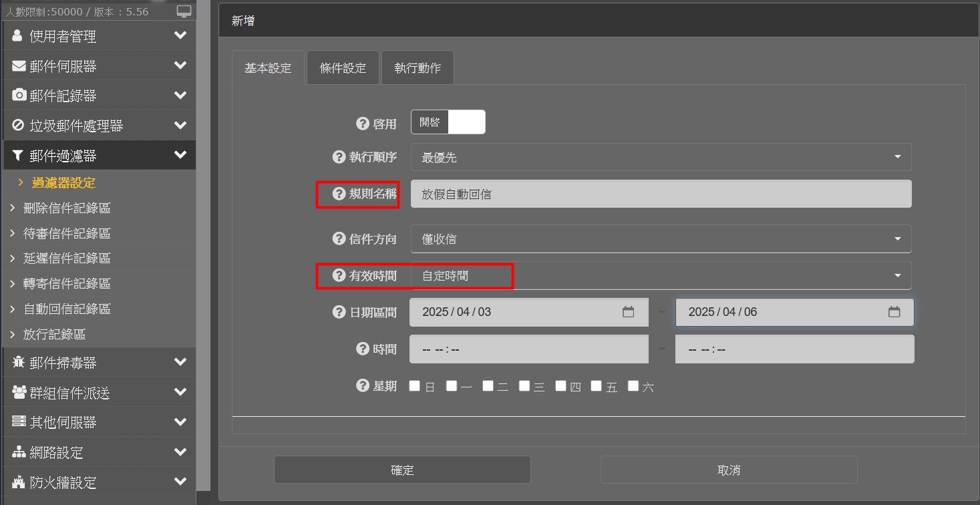The width and height of the screenshot is (980, 505).
Task: Expand the 使用者管理 sidebar section
Action: point(99,36)
